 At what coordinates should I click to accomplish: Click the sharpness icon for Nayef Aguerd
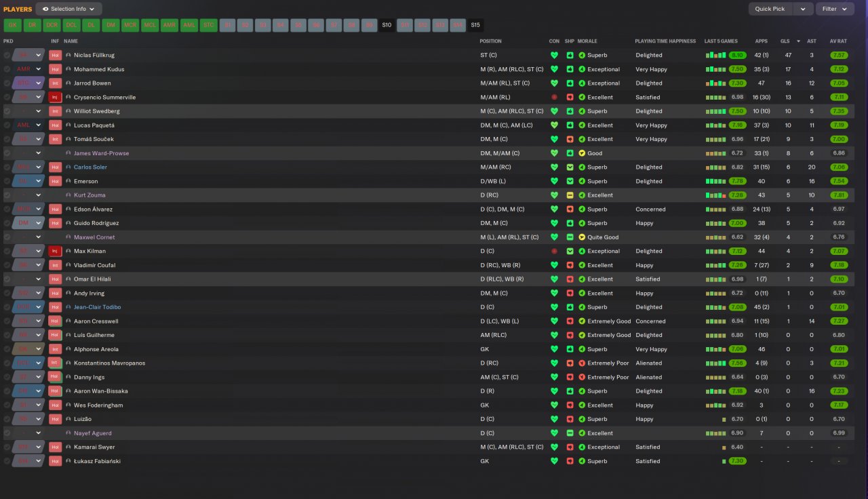point(570,433)
